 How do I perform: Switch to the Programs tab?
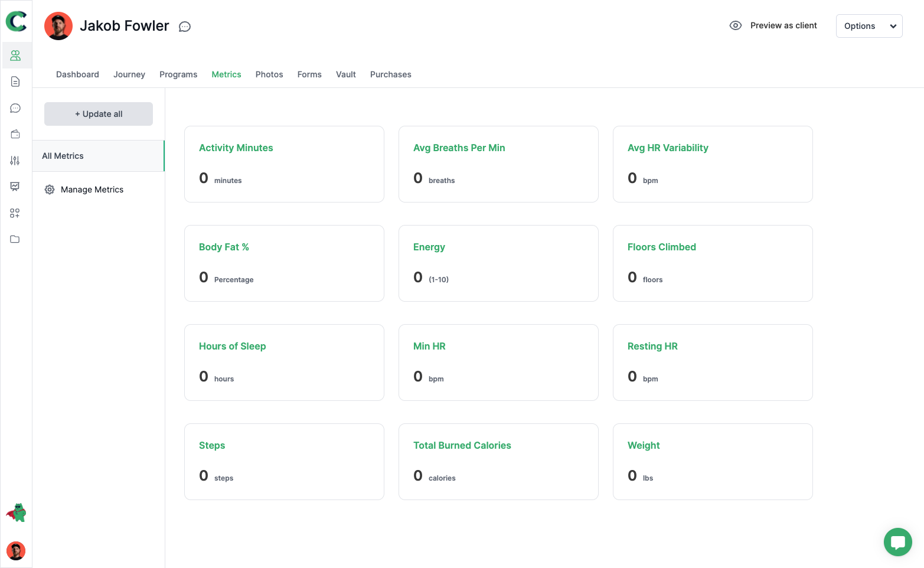[x=178, y=74]
